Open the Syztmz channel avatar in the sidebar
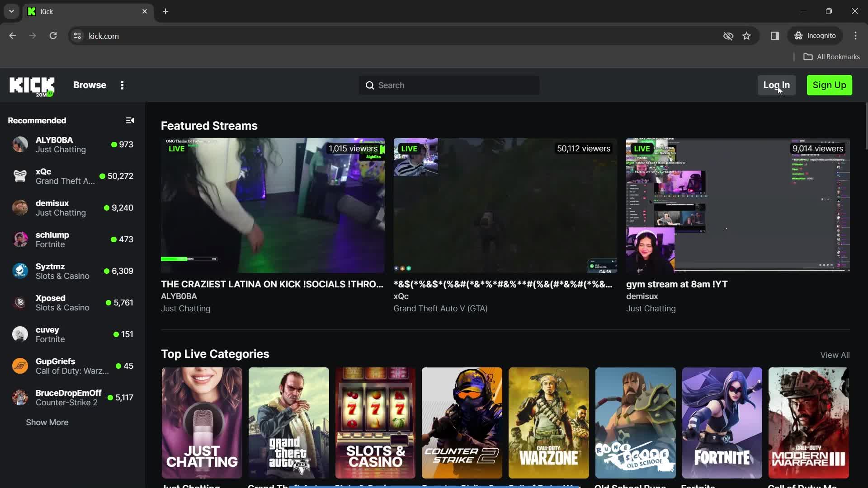The image size is (868, 488). (x=20, y=271)
